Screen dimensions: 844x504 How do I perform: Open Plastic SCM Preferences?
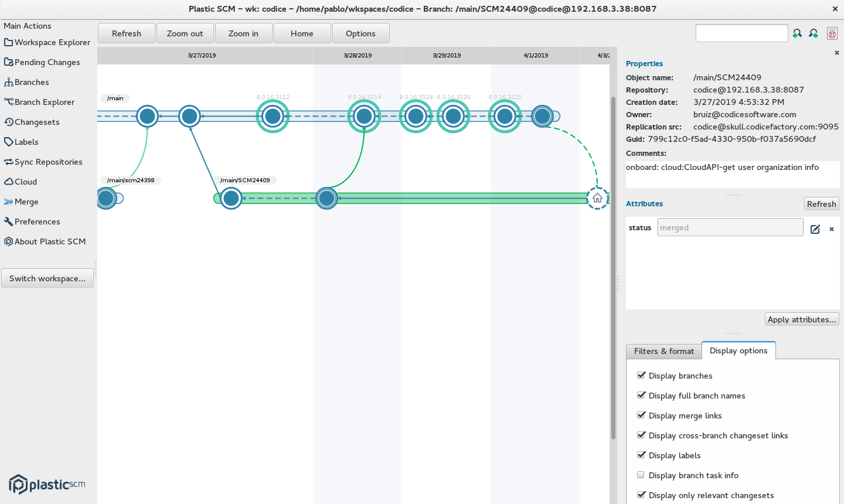(36, 222)
